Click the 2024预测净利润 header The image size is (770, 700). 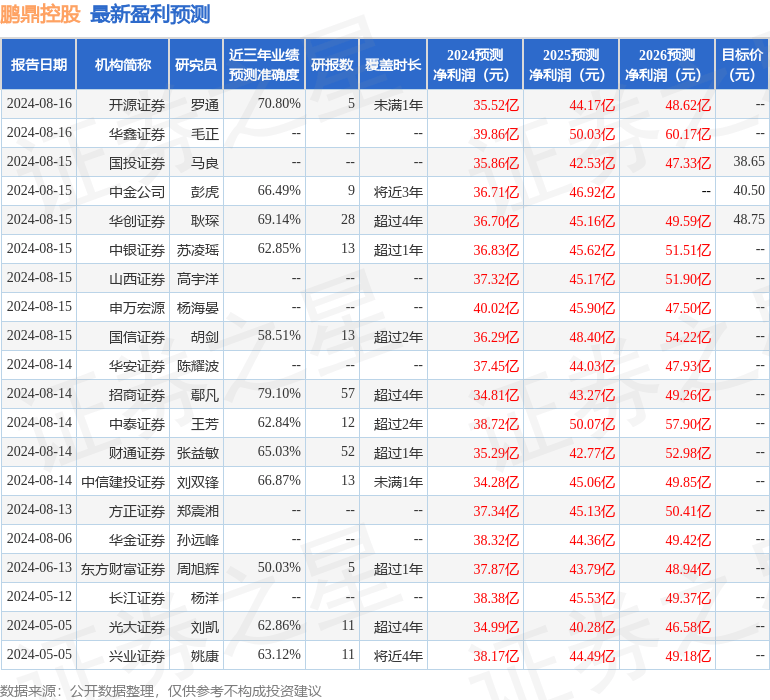pyautogui.click(x=475, y=64)
